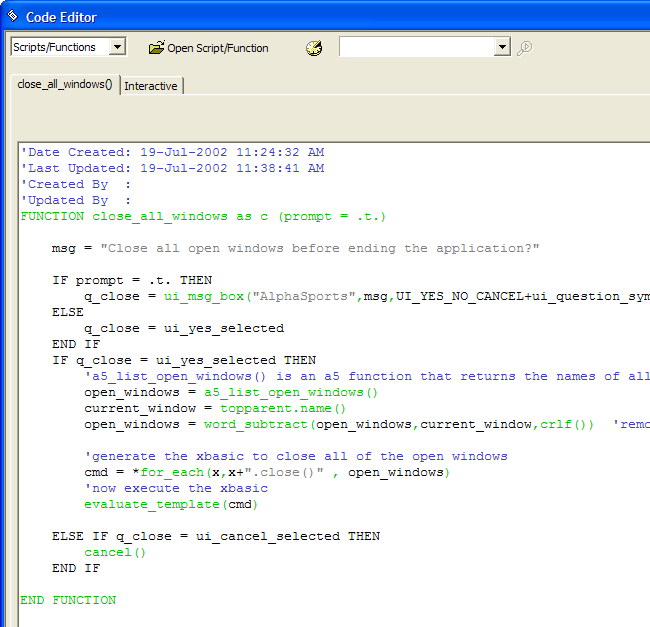Click the Code Editor title bar icon

click(x=12, y=15)
